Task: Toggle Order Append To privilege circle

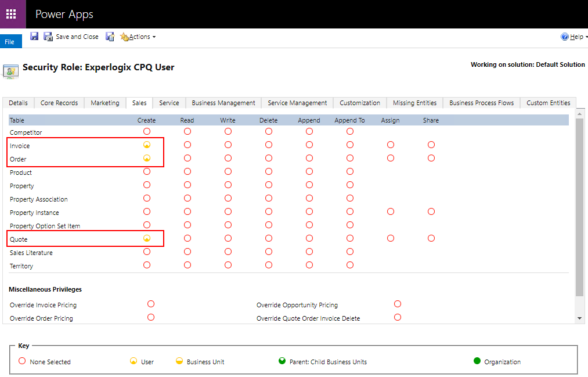Action: click(x=350, y=158)
